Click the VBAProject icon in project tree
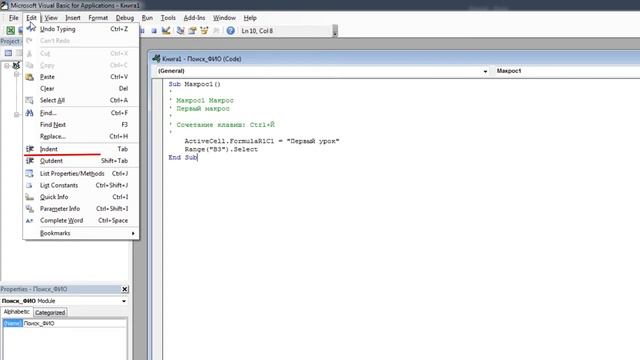The image size is (640, 360). (16, 65)
